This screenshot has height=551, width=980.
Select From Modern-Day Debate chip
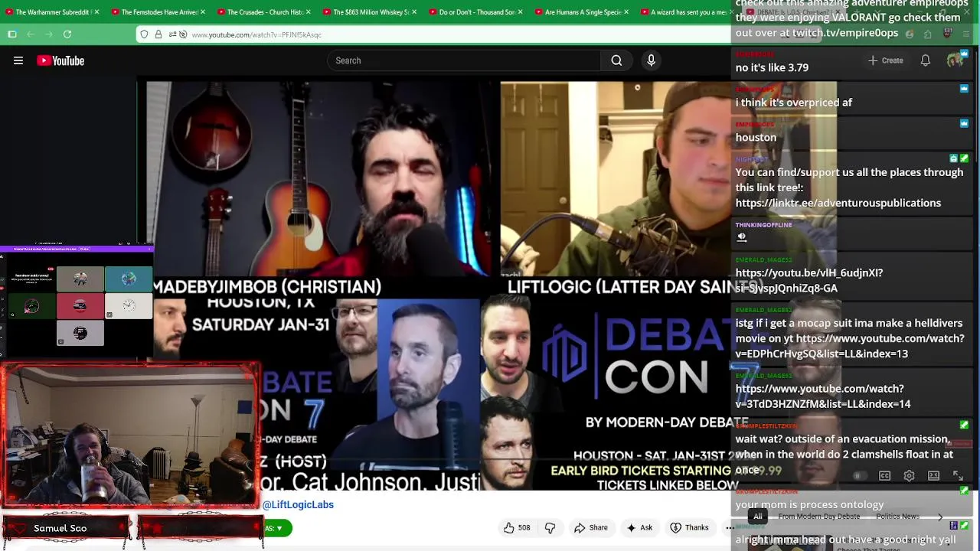tap(819, 517)
